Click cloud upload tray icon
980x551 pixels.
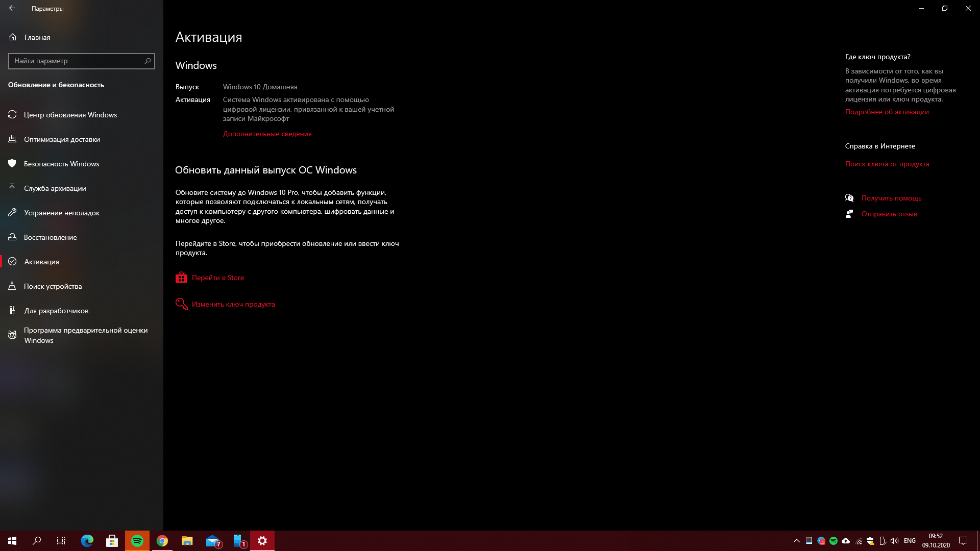[846, 541]
